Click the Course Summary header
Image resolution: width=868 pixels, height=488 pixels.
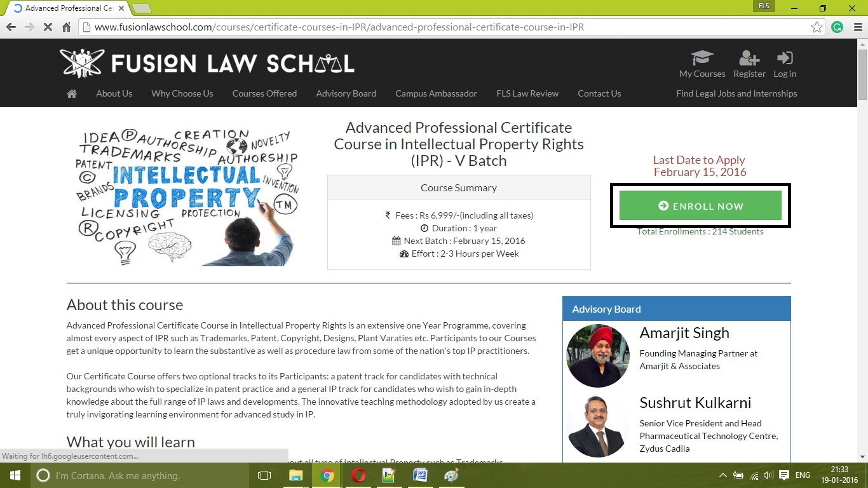pyautogui.click(x=459, y=188)
